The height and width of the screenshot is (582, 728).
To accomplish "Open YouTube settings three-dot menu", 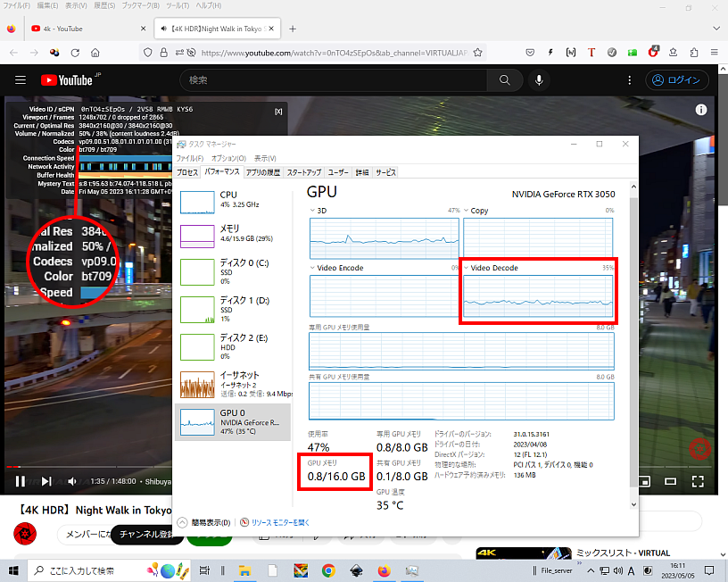I will 630,80.
